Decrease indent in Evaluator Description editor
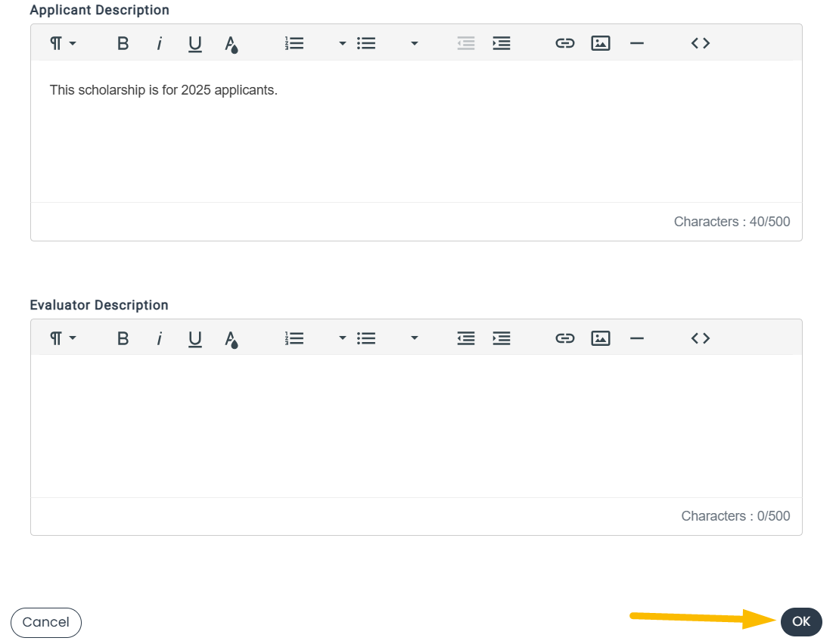Viewport: 836px width, 644px height. point(466,338)
